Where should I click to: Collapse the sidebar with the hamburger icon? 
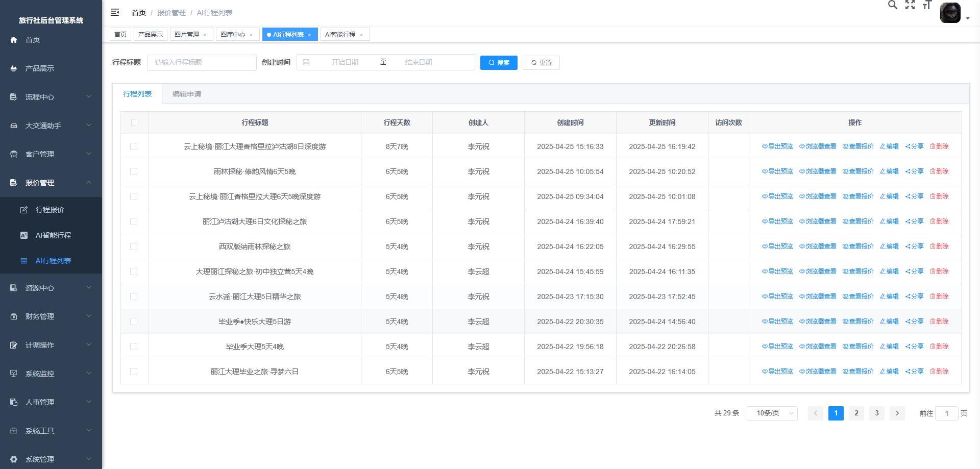pos(115,12)
